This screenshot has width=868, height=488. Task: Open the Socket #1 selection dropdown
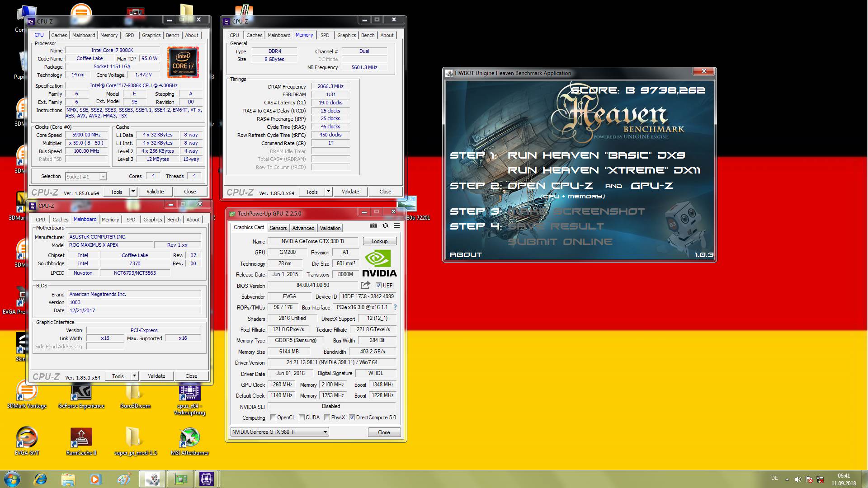coord(86,176)
